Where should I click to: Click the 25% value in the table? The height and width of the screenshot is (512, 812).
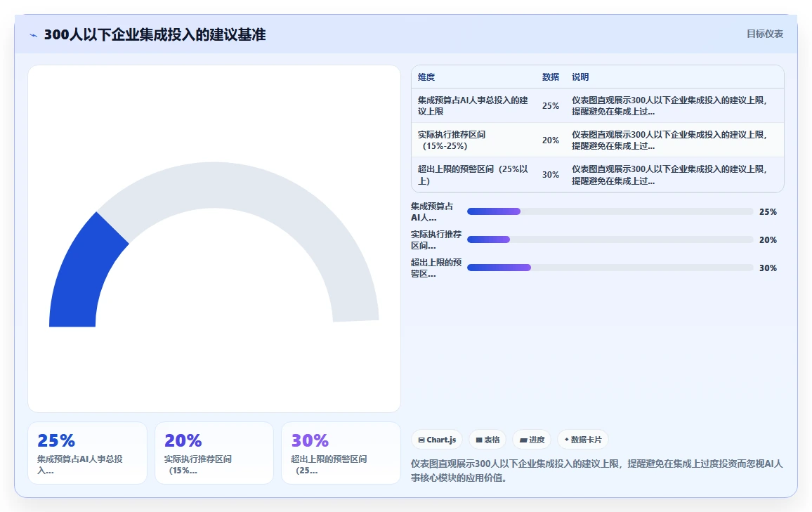click(551, 105)
